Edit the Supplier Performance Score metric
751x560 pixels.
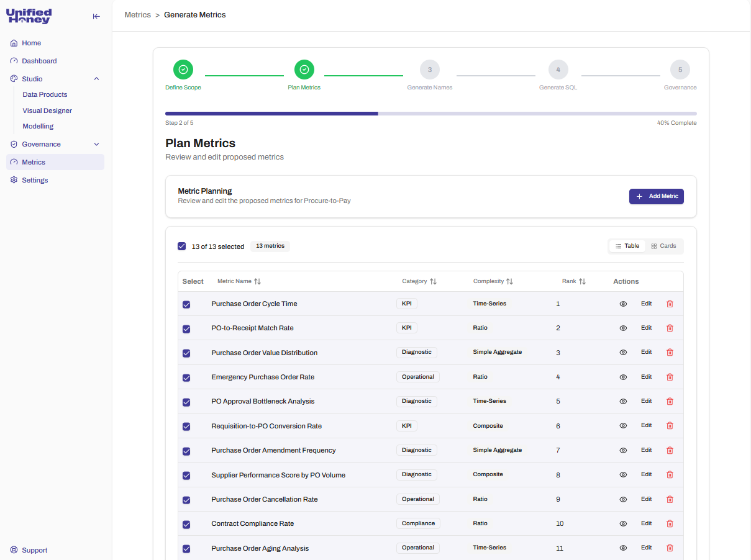click(646, 474)
